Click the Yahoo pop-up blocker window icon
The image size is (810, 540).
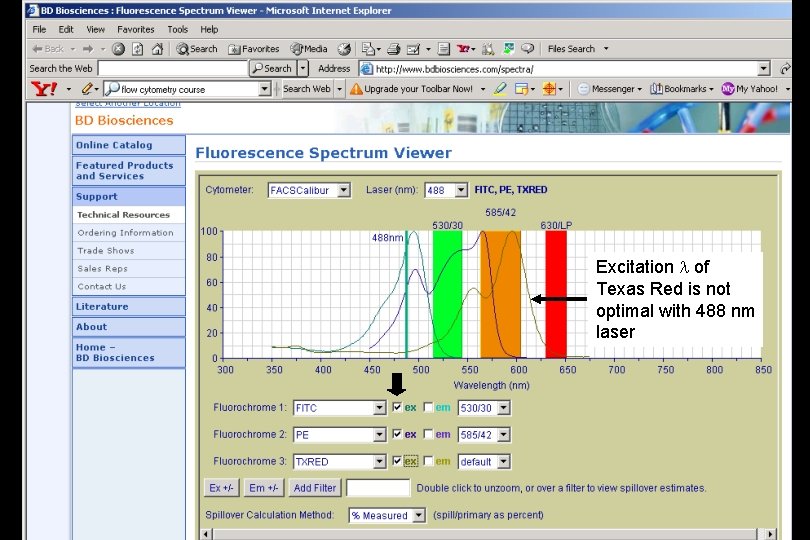point(521,89)
